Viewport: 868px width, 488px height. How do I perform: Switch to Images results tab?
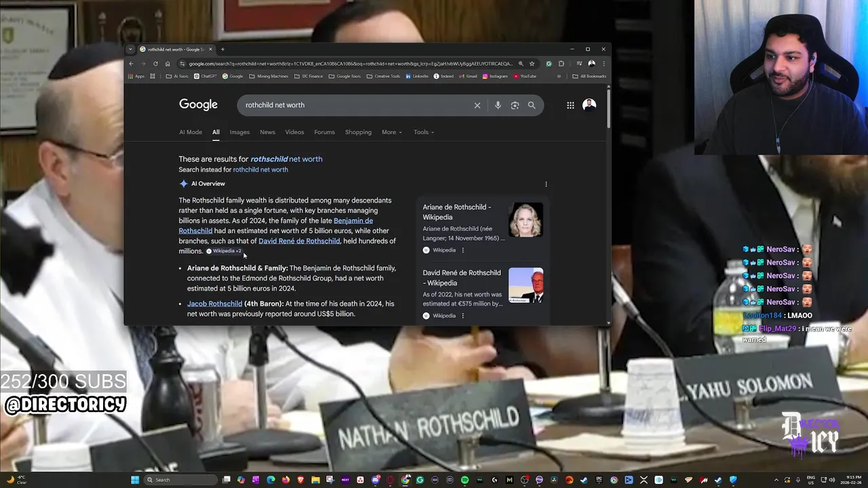pyautogui.click(x=239, y=132)
